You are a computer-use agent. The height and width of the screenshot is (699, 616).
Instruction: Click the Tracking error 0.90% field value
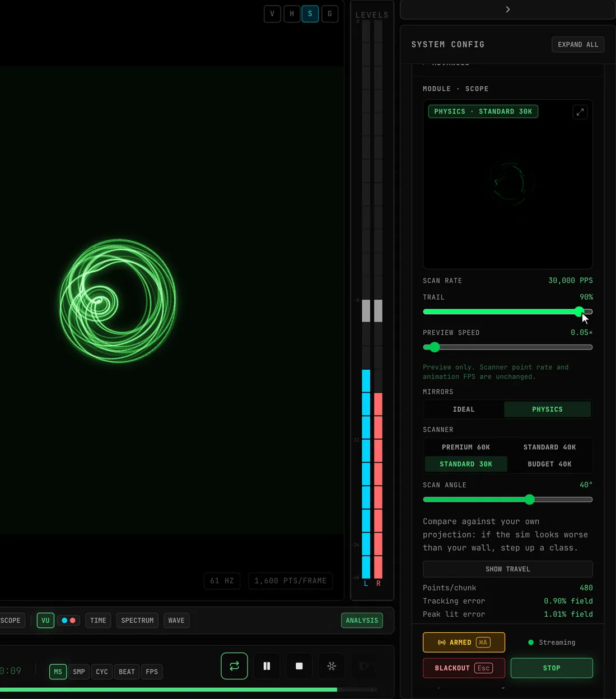568,601
